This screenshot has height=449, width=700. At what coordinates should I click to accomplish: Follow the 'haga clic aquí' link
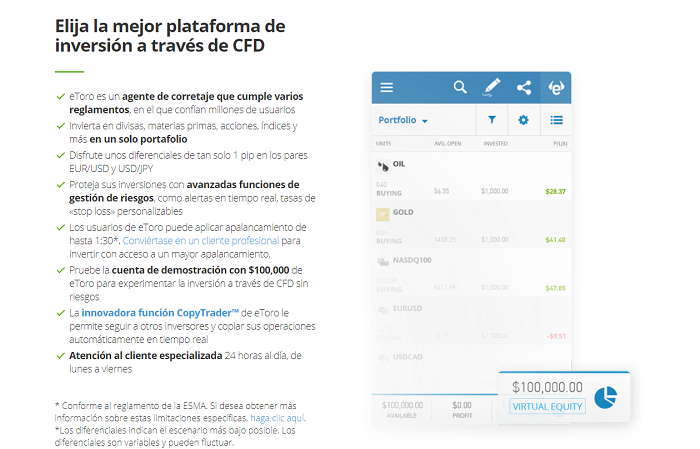click(278, 418)
